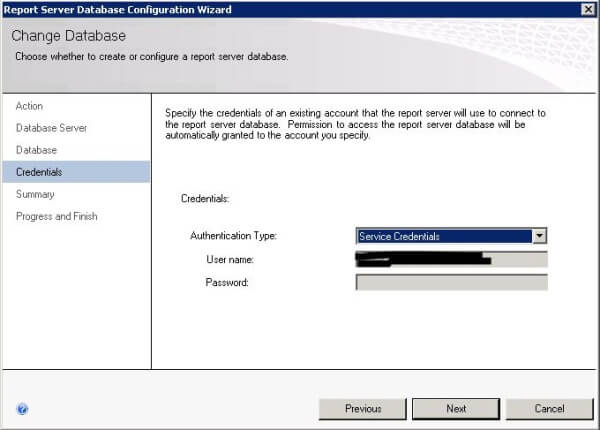Click the blue help icon
The width and height of the screenshot is (600, 430).
[22, 409]
